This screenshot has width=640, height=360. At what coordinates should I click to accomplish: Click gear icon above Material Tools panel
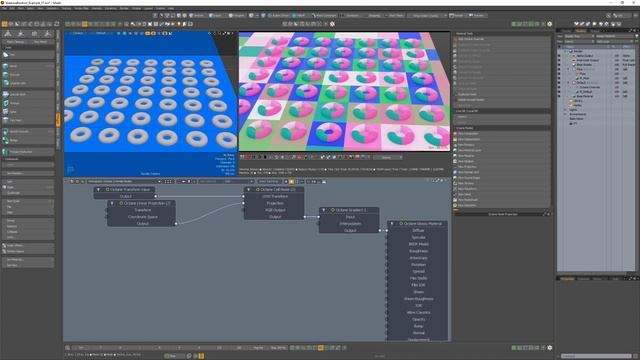(550, 24)
